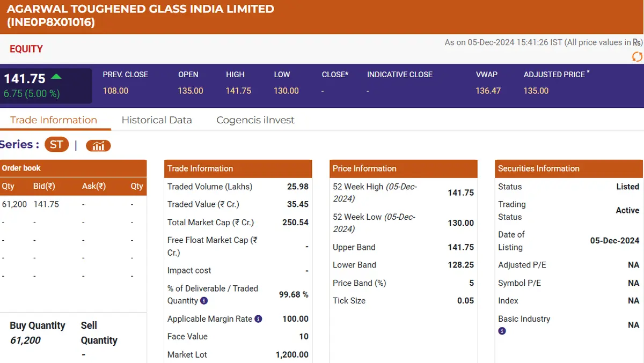This screenshot has width=644, height=363.
Task: Click the Price Information panel header
Action: [404, 168]
